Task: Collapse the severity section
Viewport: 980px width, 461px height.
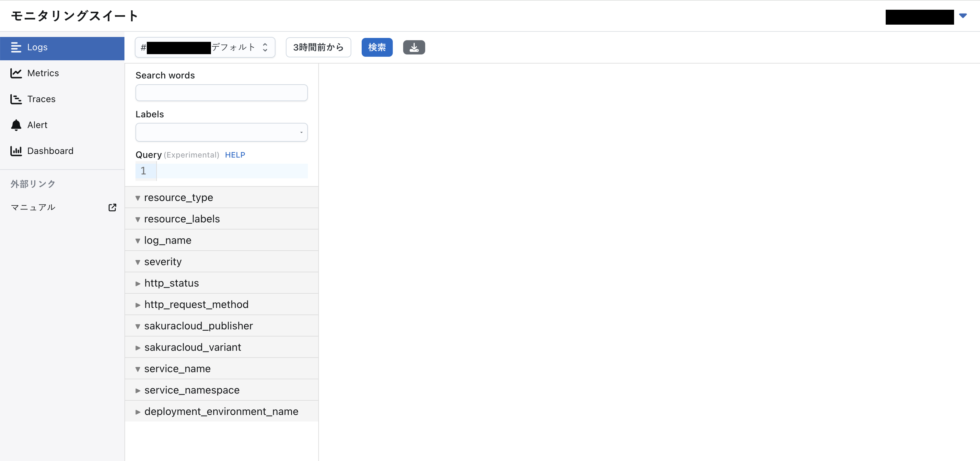Action: [x=221, y=262]
